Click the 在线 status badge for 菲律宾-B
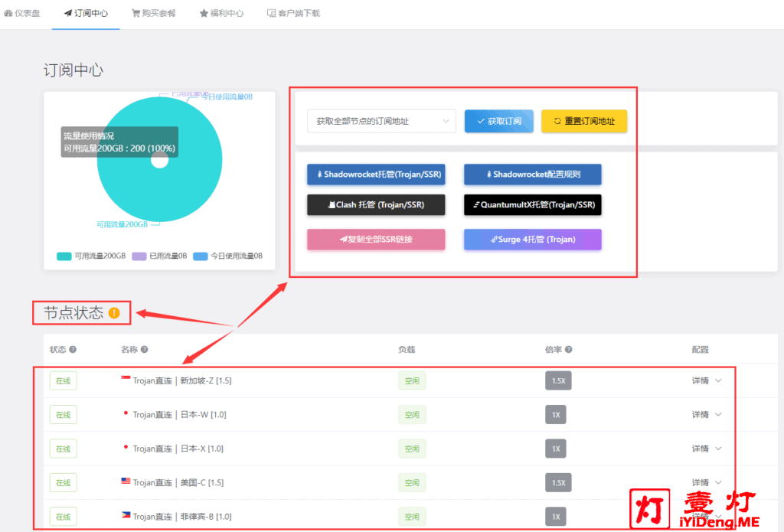784x532 pixels. coord(63,517)
